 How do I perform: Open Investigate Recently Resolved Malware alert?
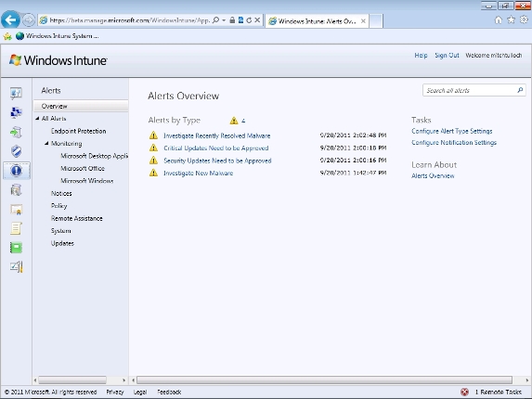pyautogui.click(x=217, y=135)
